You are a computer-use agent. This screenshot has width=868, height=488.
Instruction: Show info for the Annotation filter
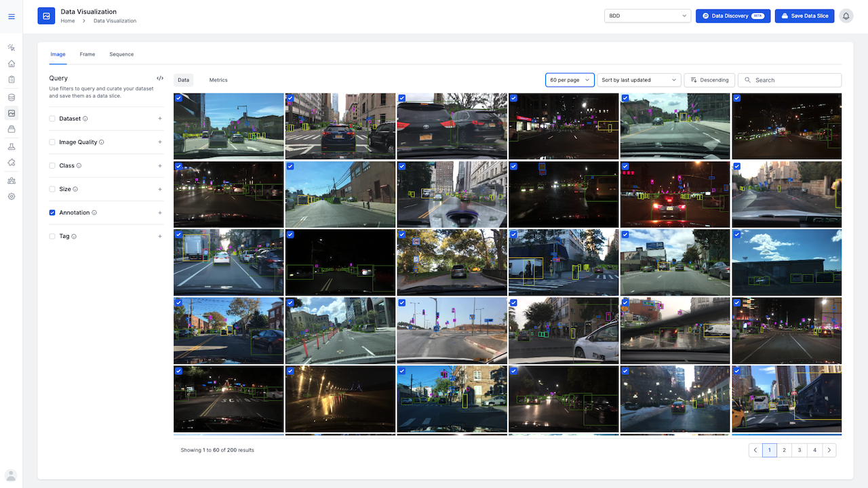coord(94,213)
